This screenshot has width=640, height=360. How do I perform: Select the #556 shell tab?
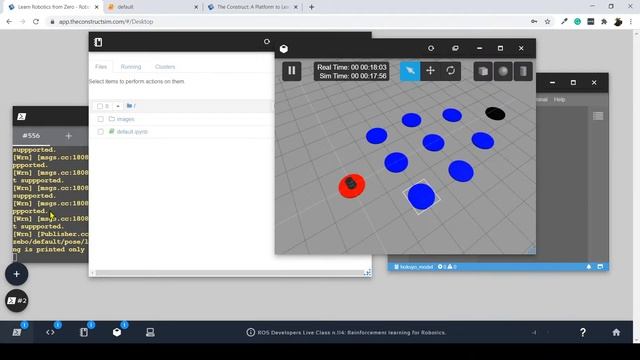point(31,136)
